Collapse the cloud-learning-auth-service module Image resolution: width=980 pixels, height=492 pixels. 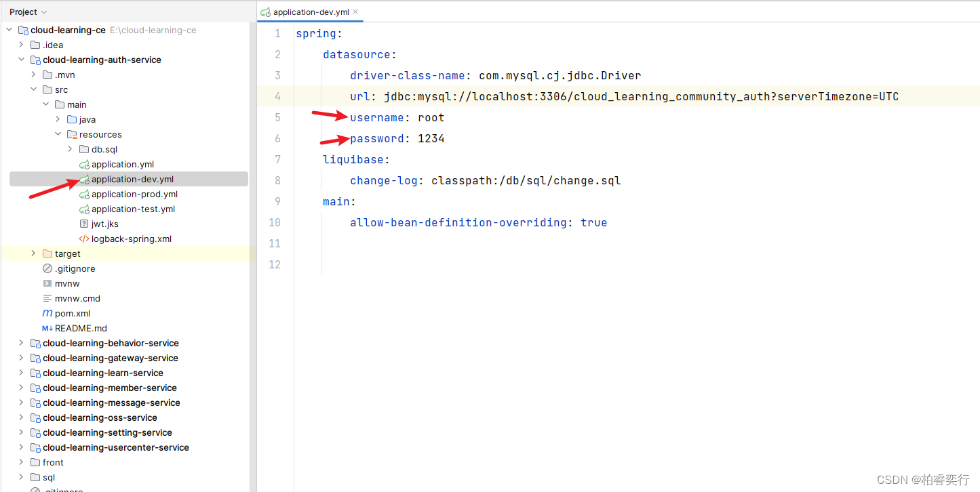pos(22,60)
